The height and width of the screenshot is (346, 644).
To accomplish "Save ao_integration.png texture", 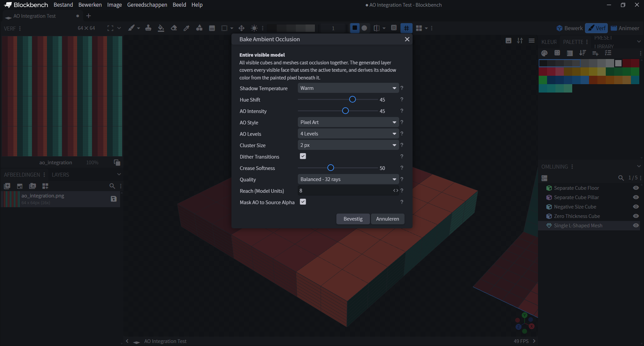I will point(114,199).
